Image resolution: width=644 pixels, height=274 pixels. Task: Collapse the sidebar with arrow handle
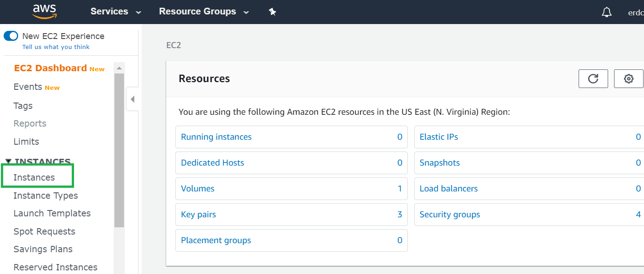coord(132,99)
